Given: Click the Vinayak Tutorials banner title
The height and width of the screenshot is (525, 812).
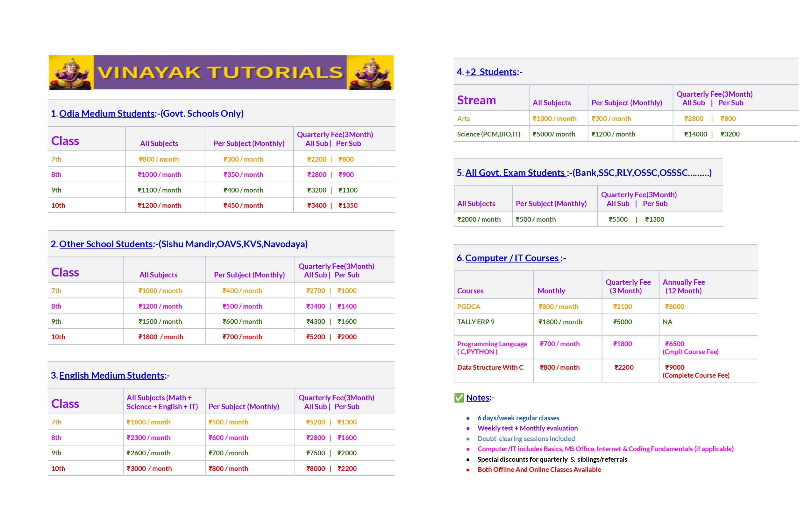Looking at the screenshot, I should [x=220, y=73].
